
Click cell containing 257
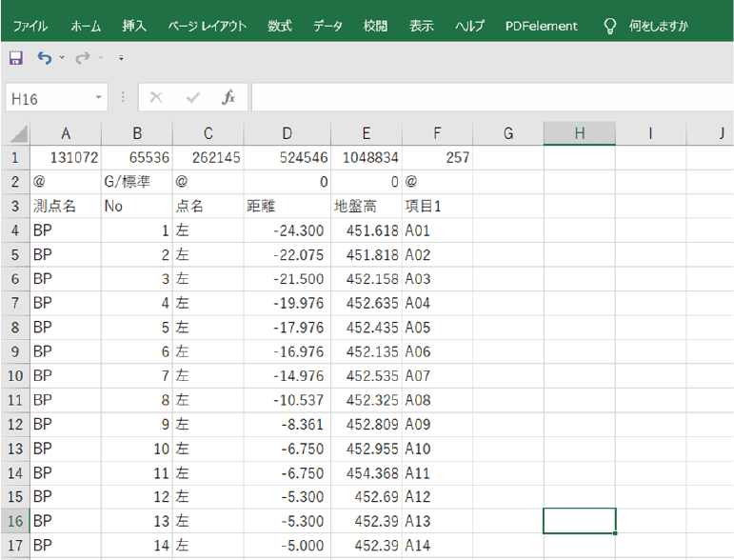[438, 157]
